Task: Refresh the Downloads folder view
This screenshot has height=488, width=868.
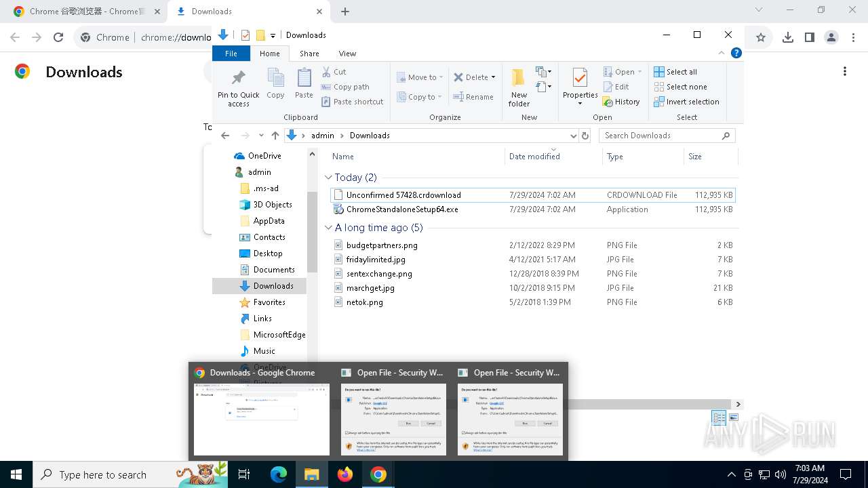Action: pos(586,136)
